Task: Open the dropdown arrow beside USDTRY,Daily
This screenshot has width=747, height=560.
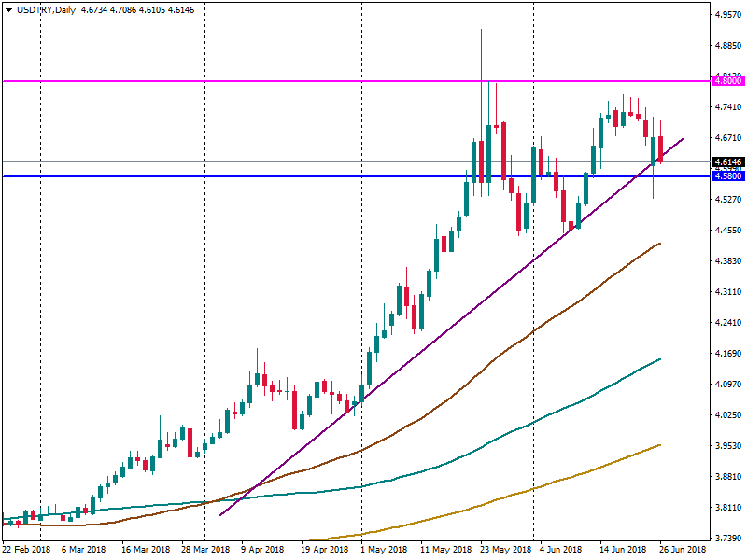Action: pyautogui.click(x=9, y=9)
